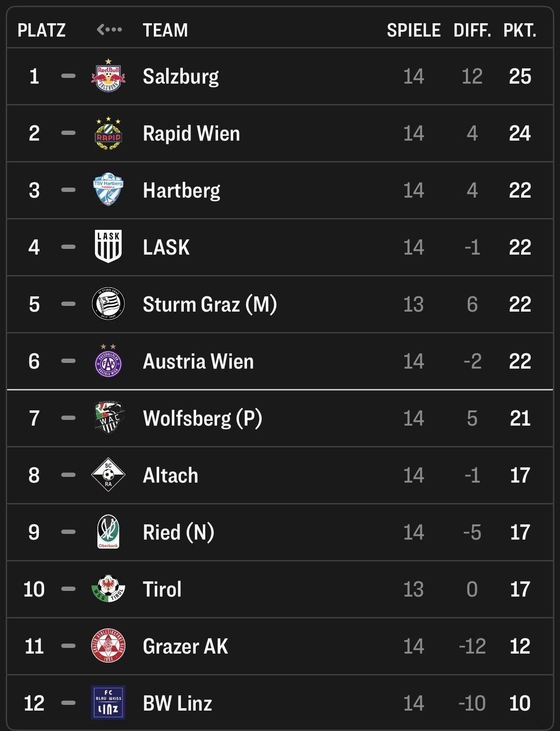
Task: Sort by the PKT. column header
Action: point(520,30)
